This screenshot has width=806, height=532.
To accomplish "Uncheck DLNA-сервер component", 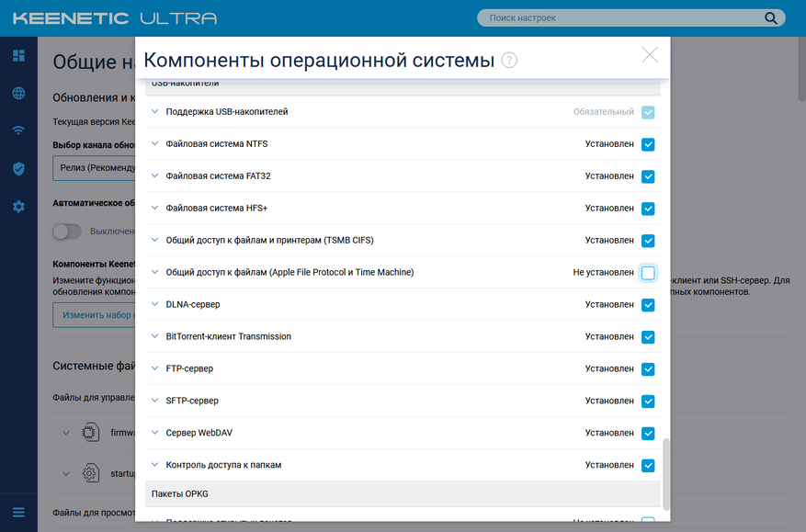I will coord(648,305).
